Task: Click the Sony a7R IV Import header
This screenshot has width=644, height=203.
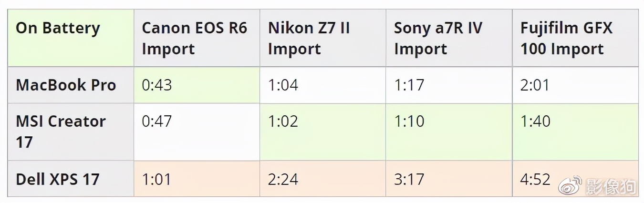Action: 437,38
